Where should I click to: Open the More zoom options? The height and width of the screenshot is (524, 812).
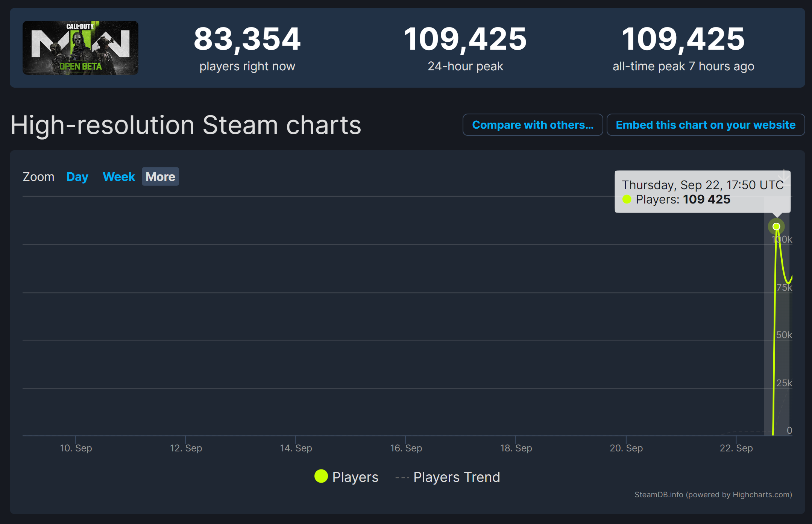click(x=160, y=177)
